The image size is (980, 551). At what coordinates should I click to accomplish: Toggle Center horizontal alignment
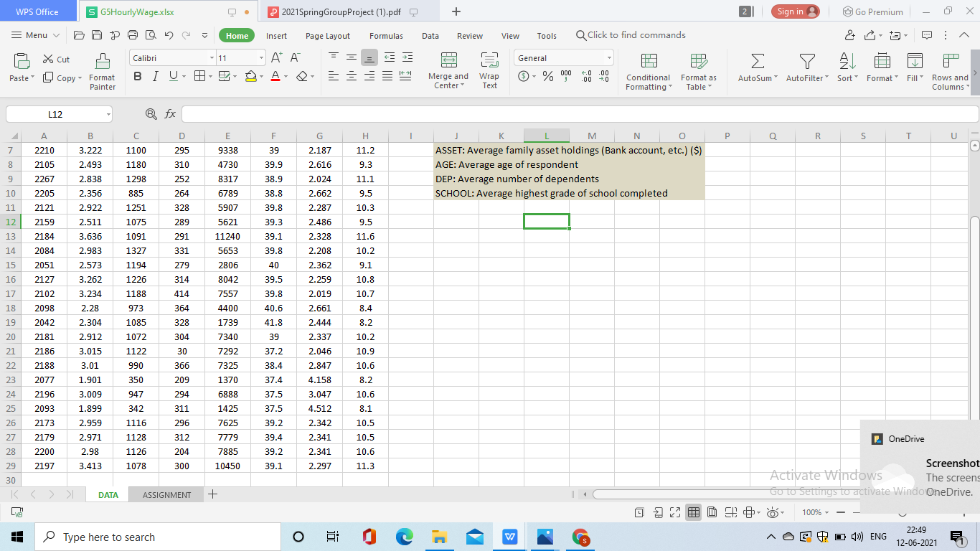tap(352, 76)
